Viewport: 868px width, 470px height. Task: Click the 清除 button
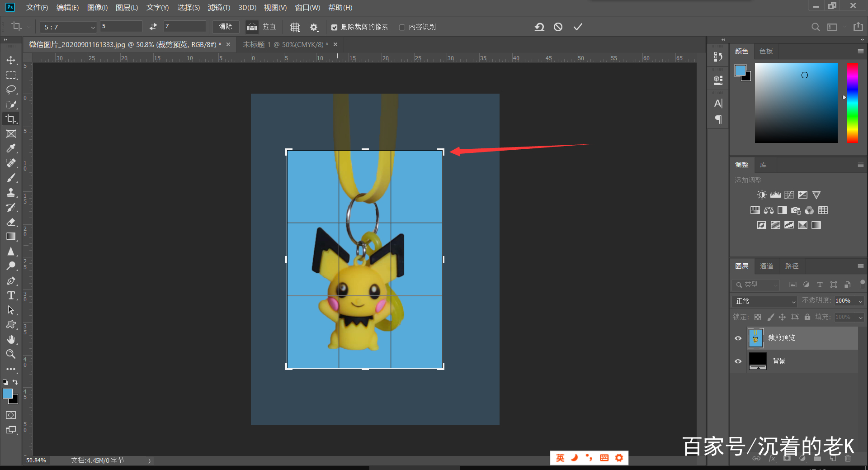pyautogui.click(x=226, y=27)
